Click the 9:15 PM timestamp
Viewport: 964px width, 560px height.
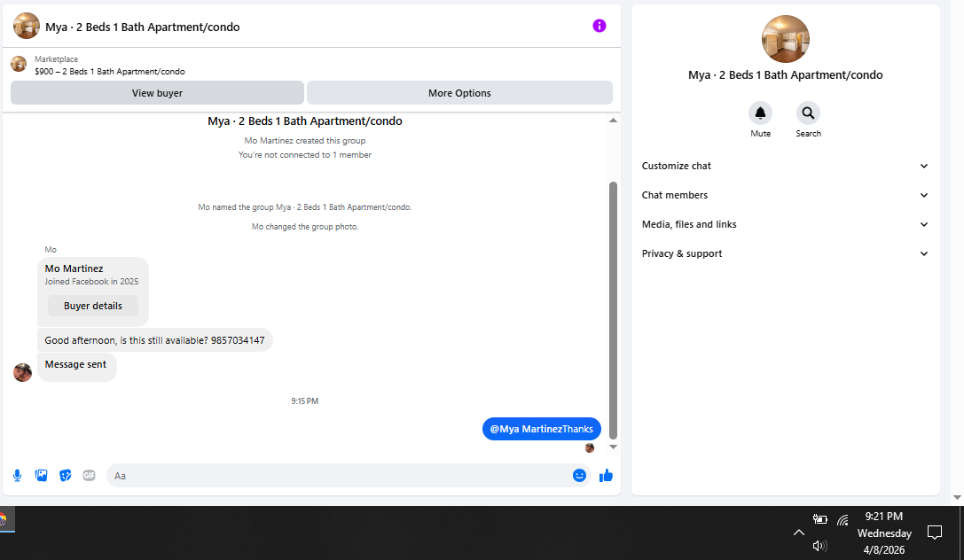coord(305,401)
